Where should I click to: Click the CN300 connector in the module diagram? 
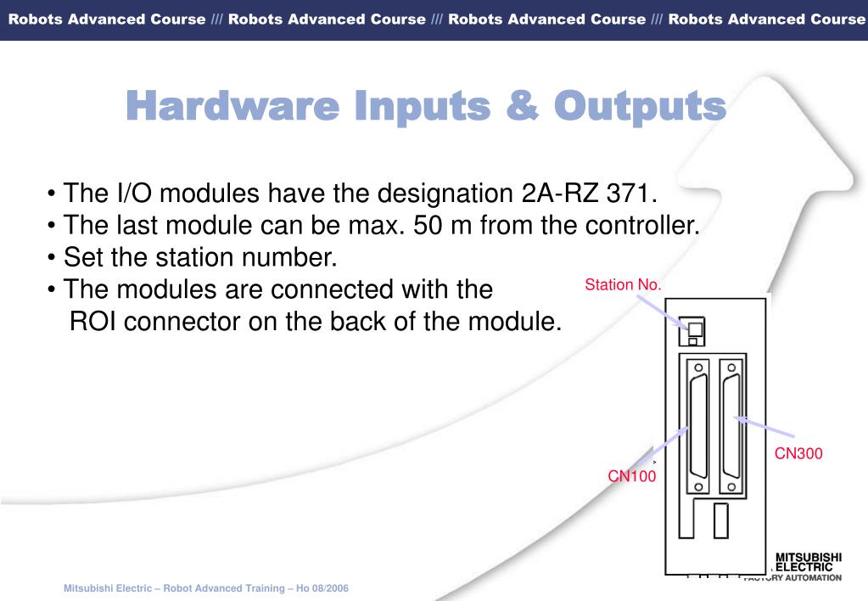pyautogui.click(x=731, y=426)
